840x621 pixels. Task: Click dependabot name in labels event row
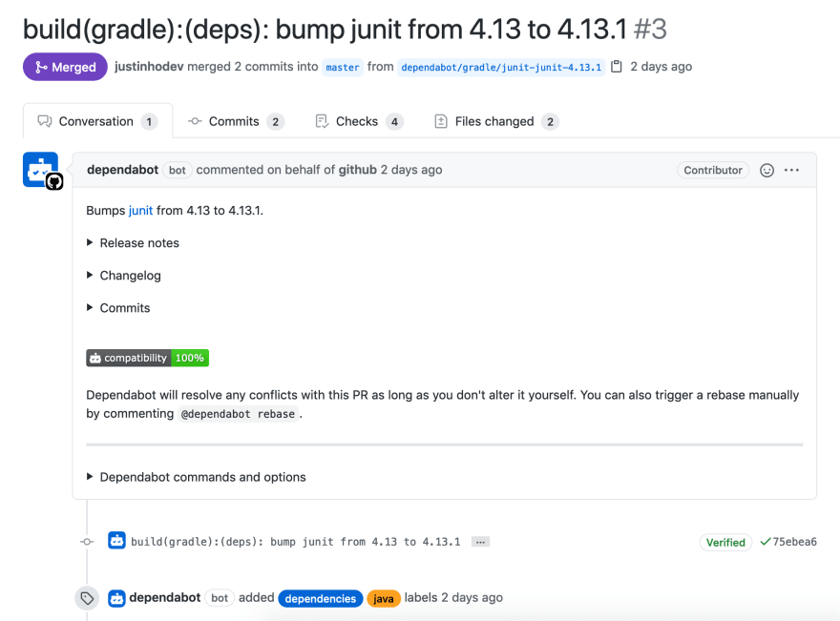click(165, 597)
